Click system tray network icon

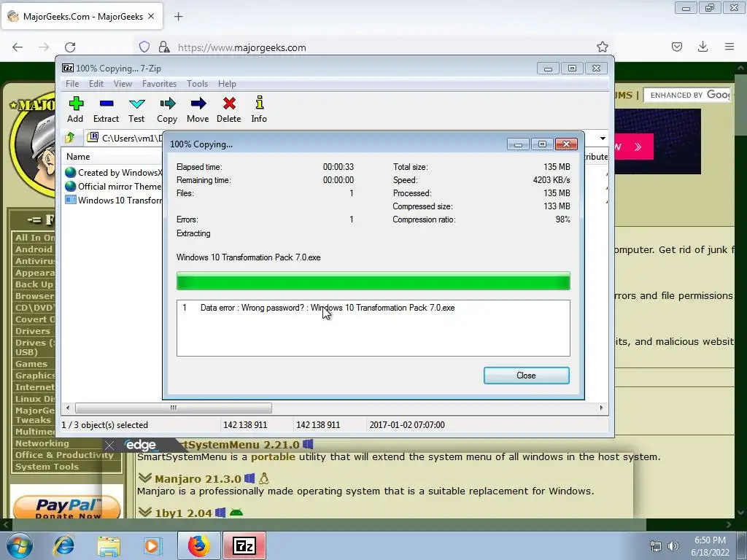pos(656,546)
